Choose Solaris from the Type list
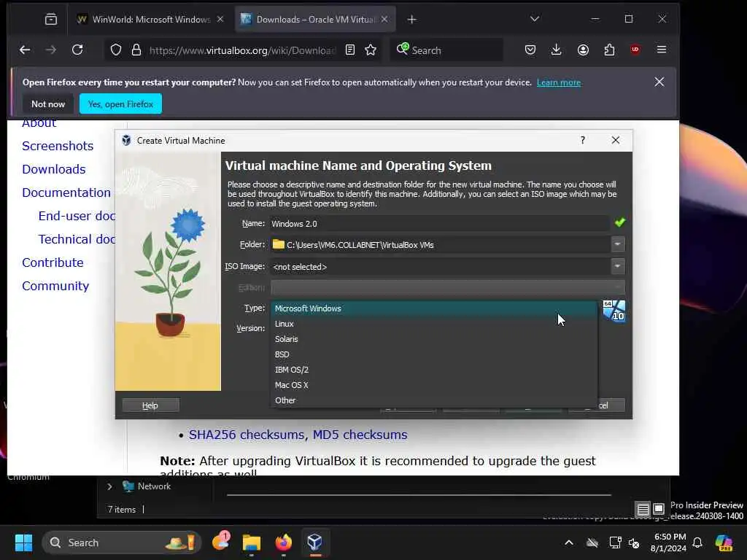 433,339
